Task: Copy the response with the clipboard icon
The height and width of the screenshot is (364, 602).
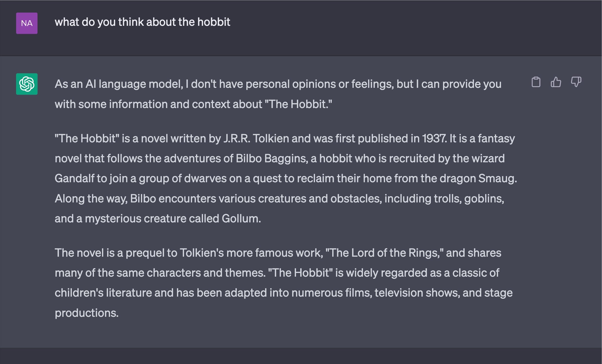Action: (x=536, y=82)
